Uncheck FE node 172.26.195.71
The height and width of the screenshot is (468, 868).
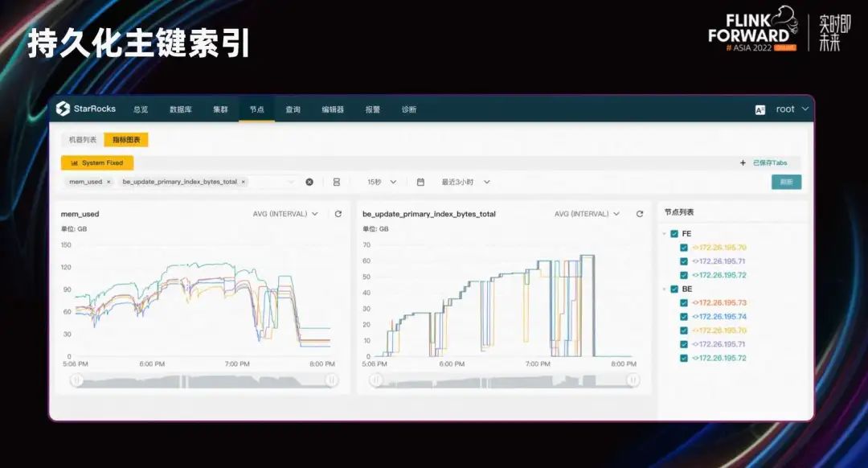(684, 261)
